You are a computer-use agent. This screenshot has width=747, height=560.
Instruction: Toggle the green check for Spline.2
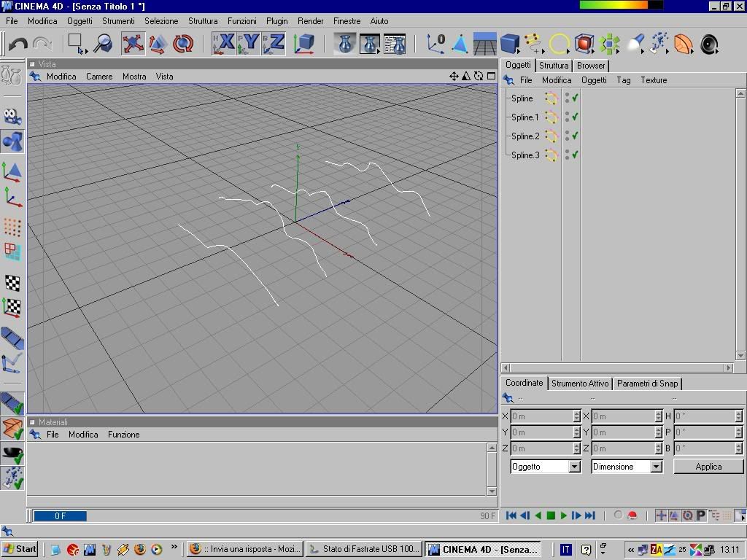[576, 136]
